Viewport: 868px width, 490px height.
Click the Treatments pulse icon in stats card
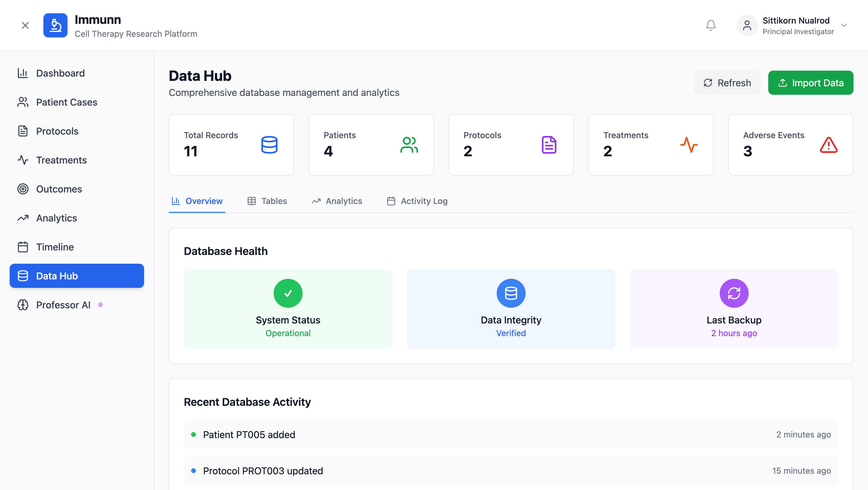688,145
